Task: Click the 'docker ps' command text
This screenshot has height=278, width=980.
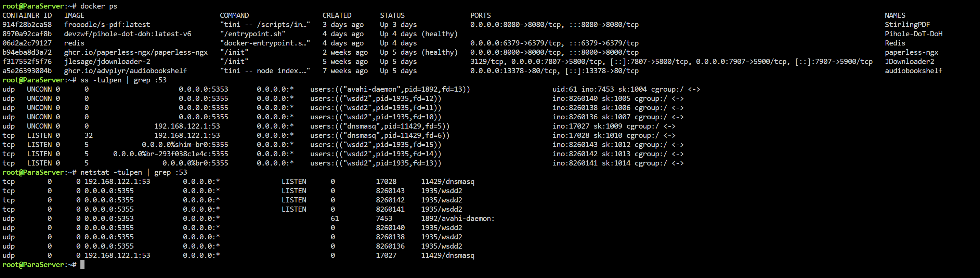Action: 99,6
